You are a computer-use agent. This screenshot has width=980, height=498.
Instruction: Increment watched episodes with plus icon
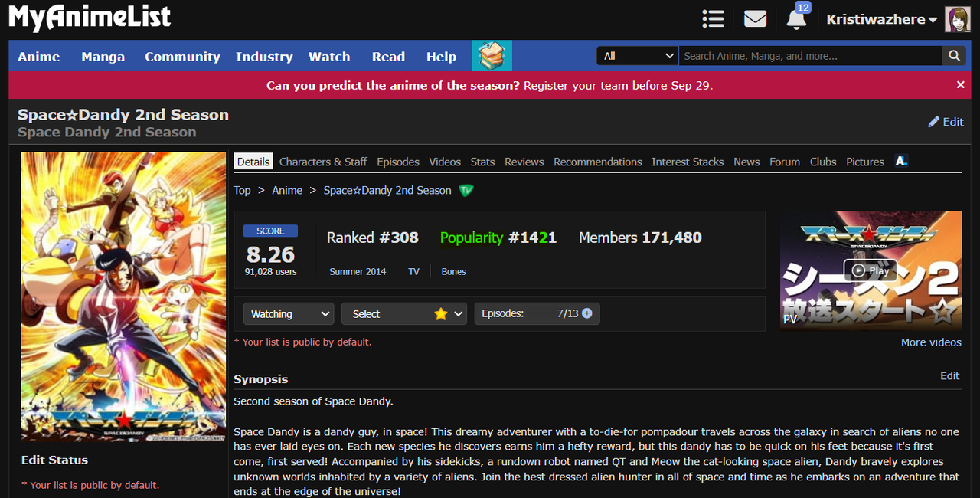pos(587,313)
